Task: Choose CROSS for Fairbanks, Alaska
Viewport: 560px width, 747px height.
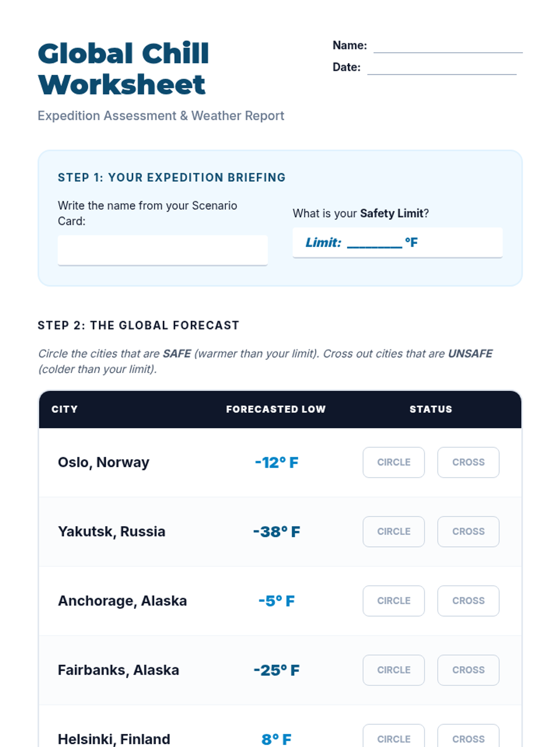Action: (x=468, y=670)
